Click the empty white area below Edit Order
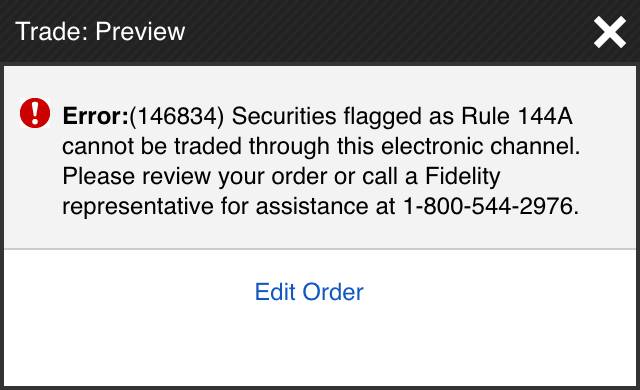 (320, 347)
